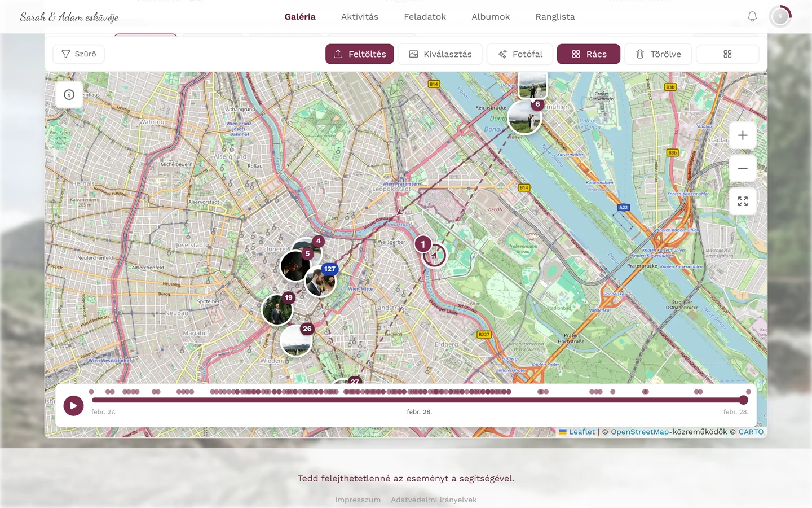
Task: Play the timeline animation
Action: pyautogui.click(x=73, y=405)
